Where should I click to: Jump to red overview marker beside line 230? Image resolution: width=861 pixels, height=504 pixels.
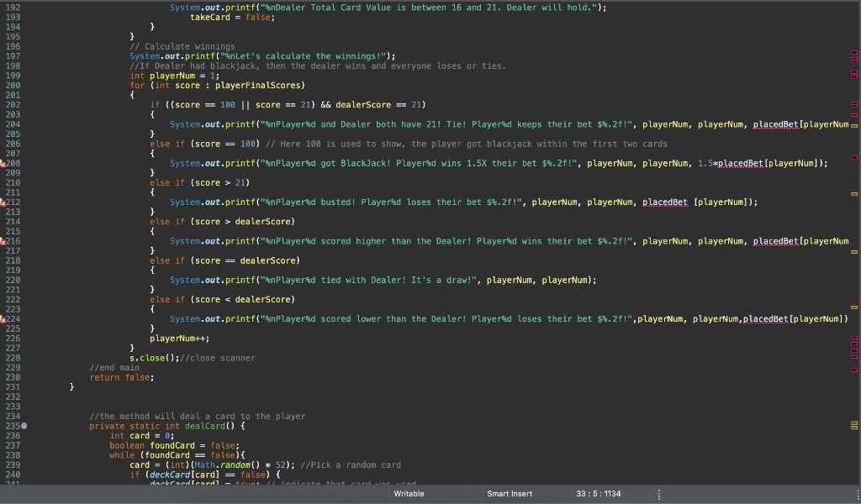coord(854,370)
